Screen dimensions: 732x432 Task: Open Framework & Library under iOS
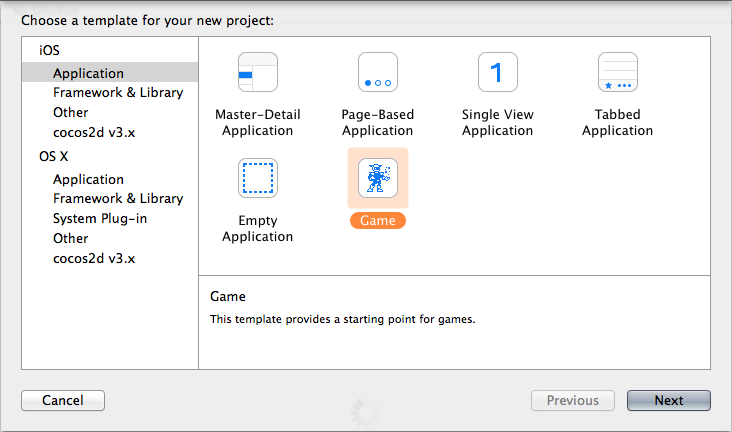[118, 92]
